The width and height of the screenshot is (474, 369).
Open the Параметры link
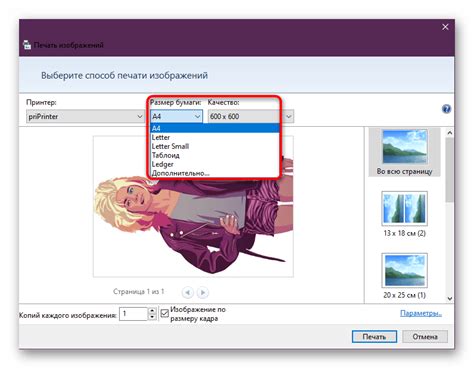pos(421,313)
